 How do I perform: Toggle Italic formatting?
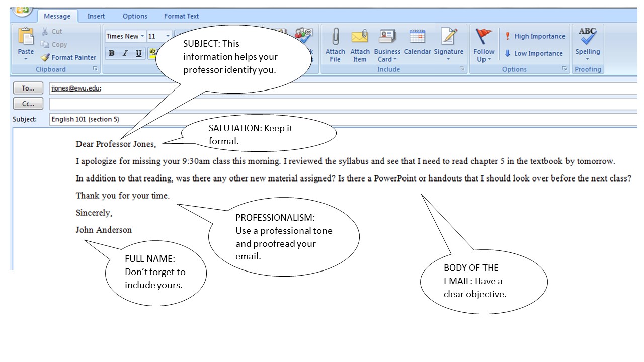(125, 53)
